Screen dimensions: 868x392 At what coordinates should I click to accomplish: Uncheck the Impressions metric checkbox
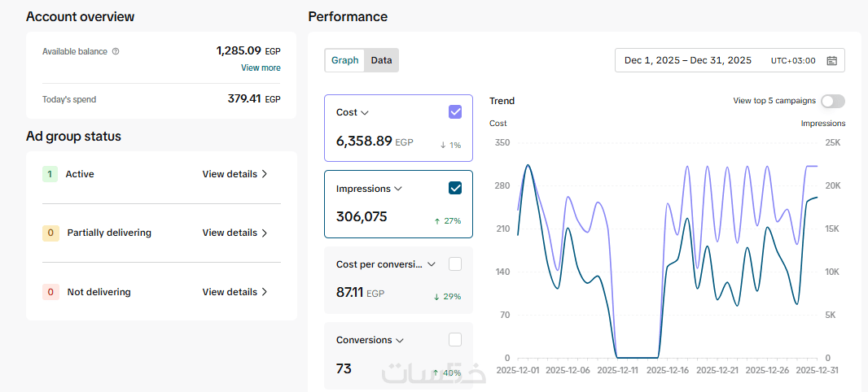click(455, 189)
